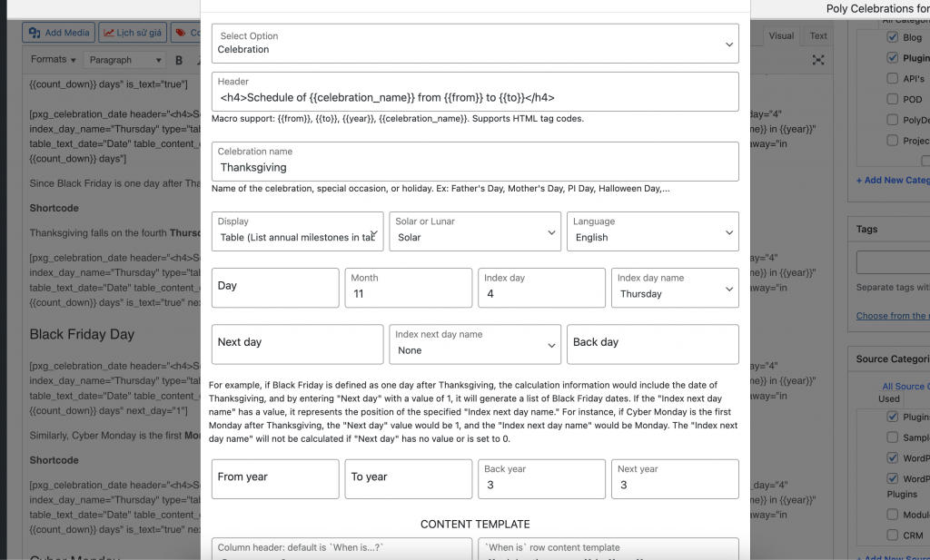This screenshot has height=560, width=930.
Task: Open the Paragraph style dropdown
Action: pos(124,59)
